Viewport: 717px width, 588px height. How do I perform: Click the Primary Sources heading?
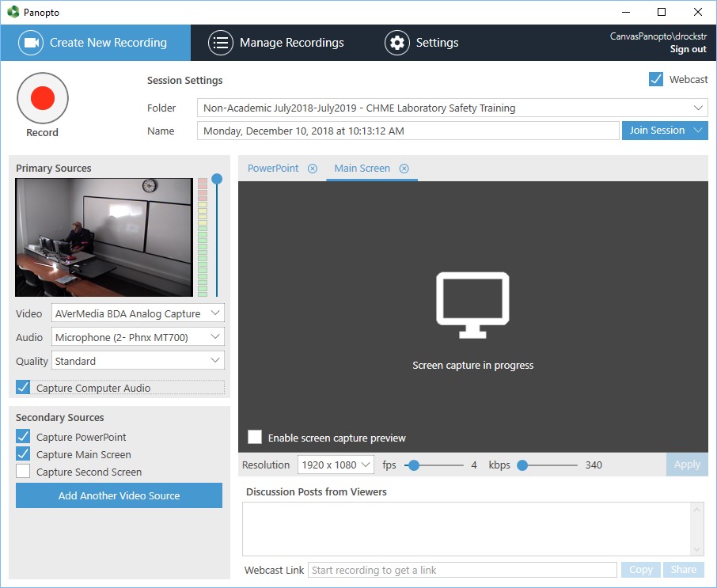54,169
